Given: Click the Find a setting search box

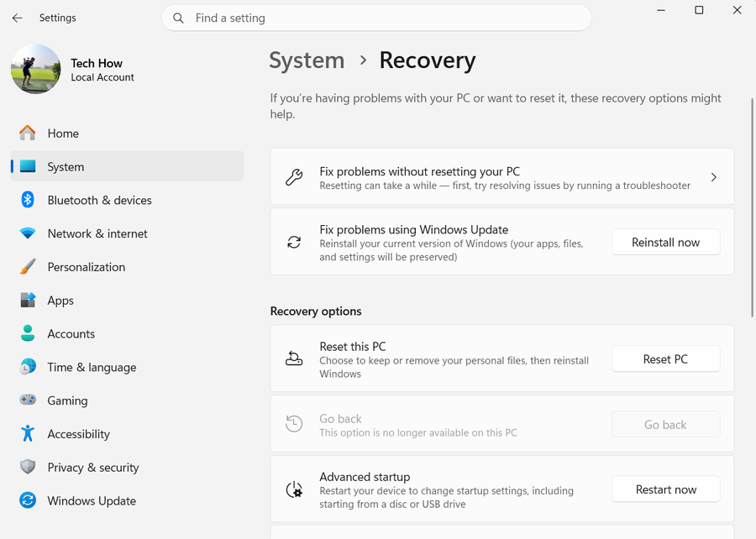Looking at the screenshot, I should (x=376, y=18).
